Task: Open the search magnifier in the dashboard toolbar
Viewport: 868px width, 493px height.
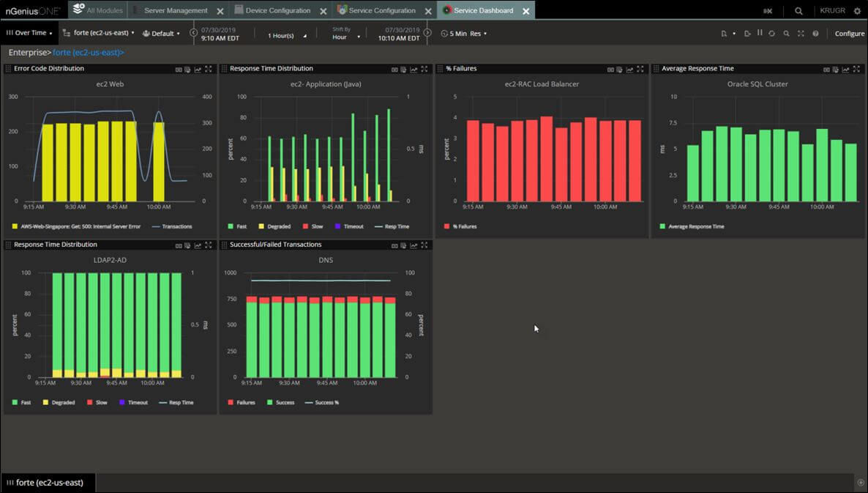Action: (786, 33)
